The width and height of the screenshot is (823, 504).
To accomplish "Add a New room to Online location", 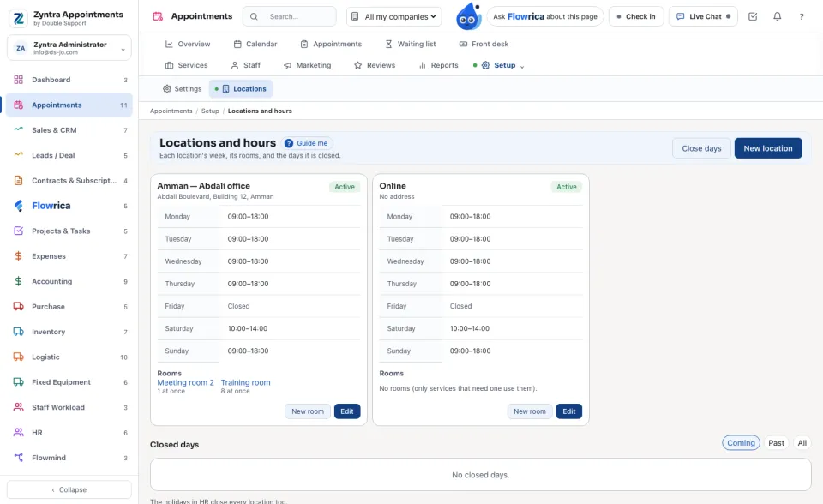I will (529, 411).
